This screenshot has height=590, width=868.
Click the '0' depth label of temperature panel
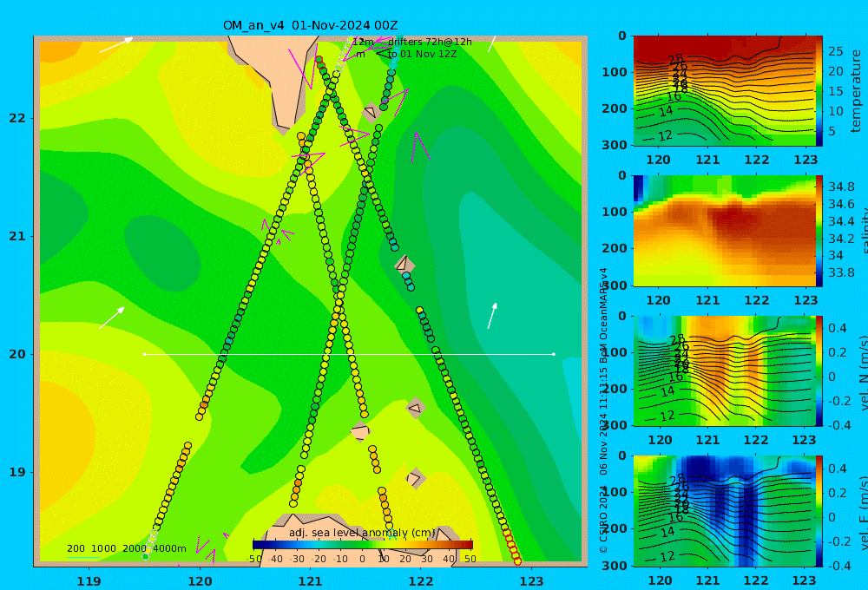point(622,36)
